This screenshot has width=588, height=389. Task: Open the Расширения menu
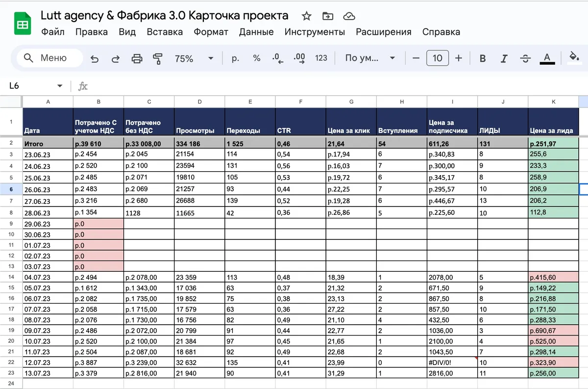[x=384, y=32]
